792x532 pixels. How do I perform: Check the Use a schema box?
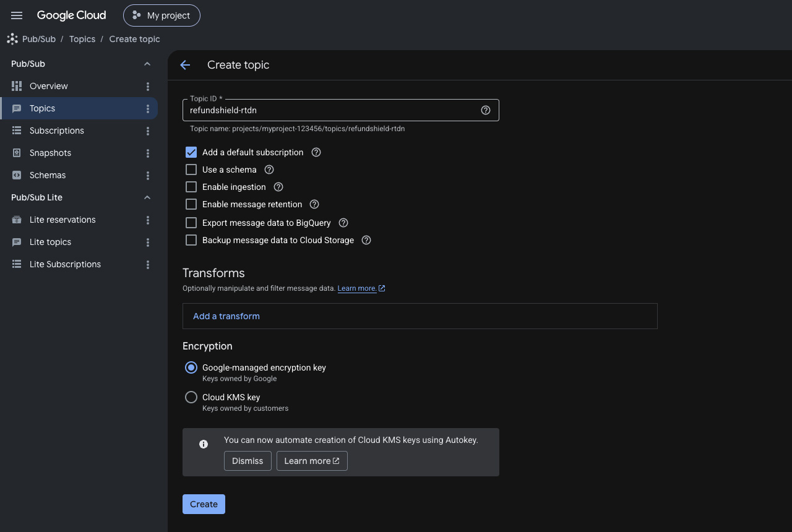click(191, 169)
